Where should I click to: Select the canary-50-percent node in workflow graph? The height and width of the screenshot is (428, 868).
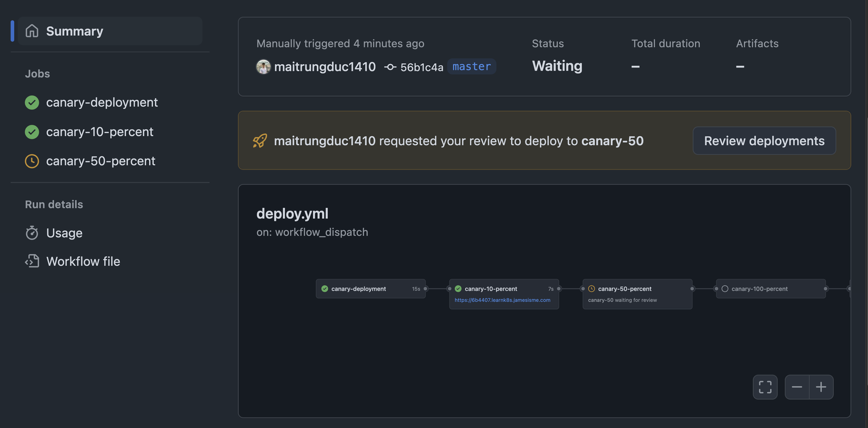638,294
